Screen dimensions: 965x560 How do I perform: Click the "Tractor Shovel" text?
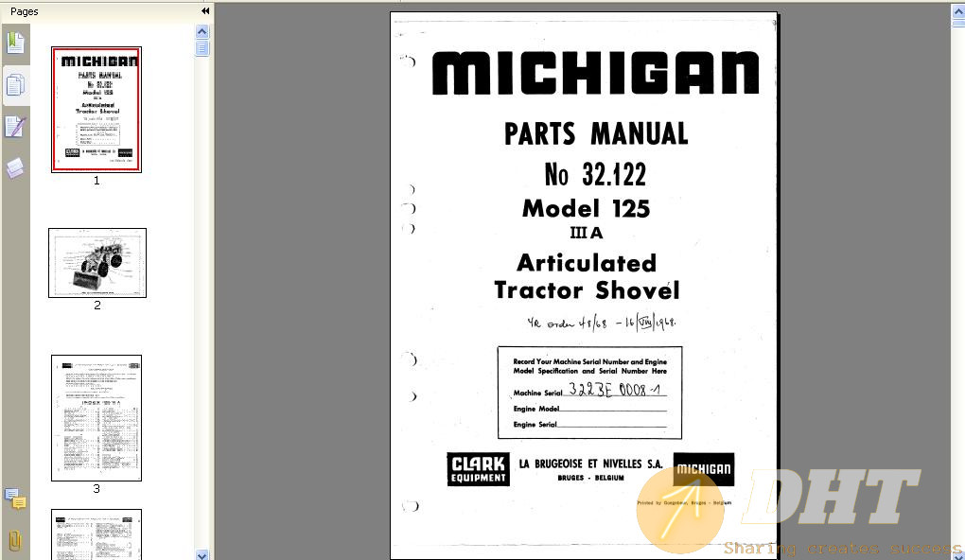pos(587,289)
